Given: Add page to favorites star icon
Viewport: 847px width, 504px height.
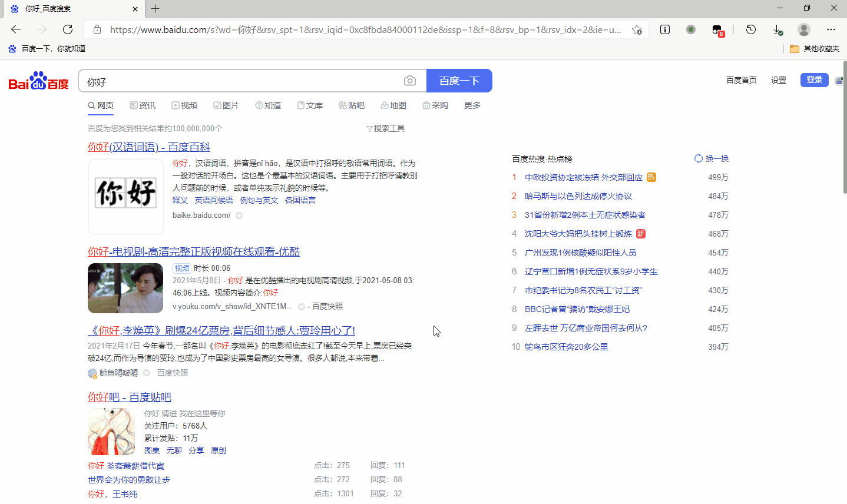Looking at the screenshot, I should point(637,29).
